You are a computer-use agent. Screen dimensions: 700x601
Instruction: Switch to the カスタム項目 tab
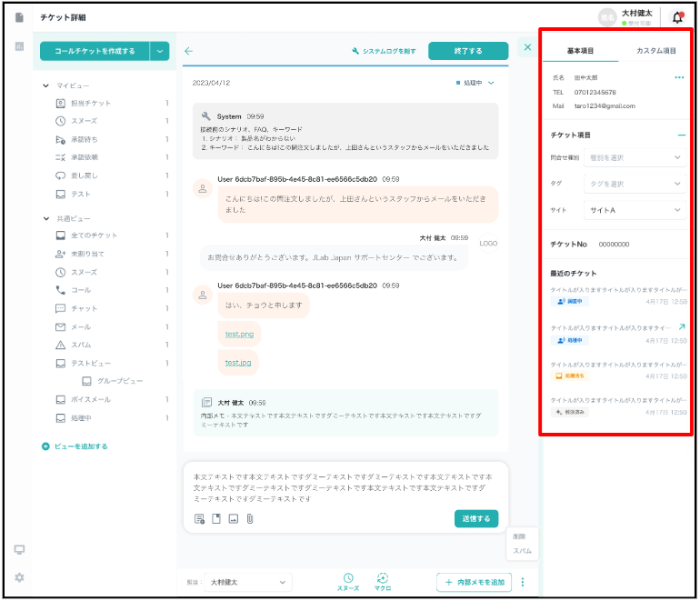pyautogui.click(x=655, y=51)
